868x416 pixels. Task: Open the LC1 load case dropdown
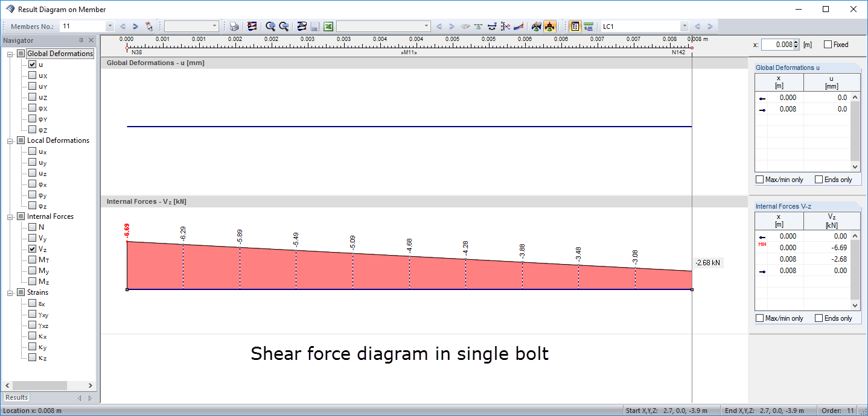(684, 26)
